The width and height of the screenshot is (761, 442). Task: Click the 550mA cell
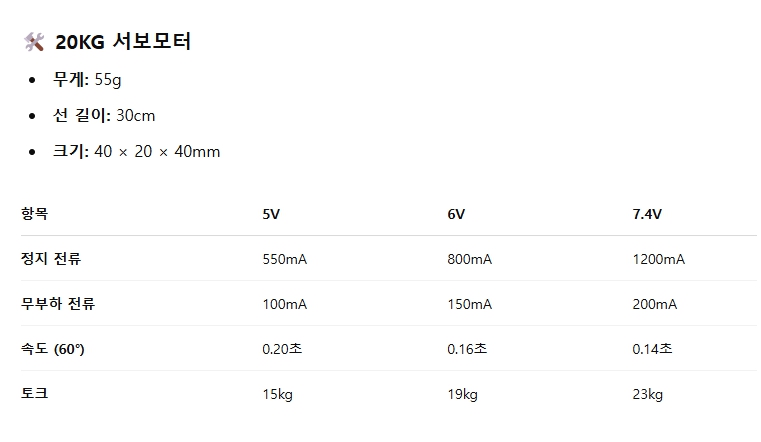[285, 259]
